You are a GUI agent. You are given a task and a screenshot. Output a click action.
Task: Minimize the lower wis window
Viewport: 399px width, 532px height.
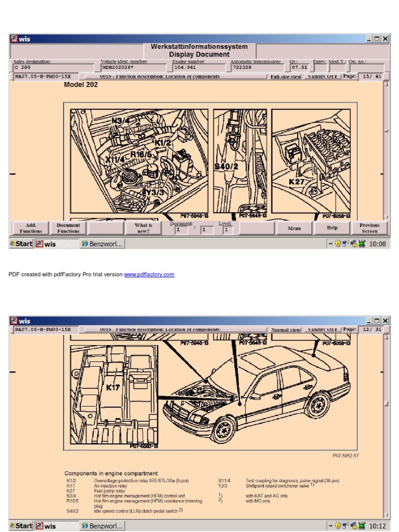click(x=369, y=321)
